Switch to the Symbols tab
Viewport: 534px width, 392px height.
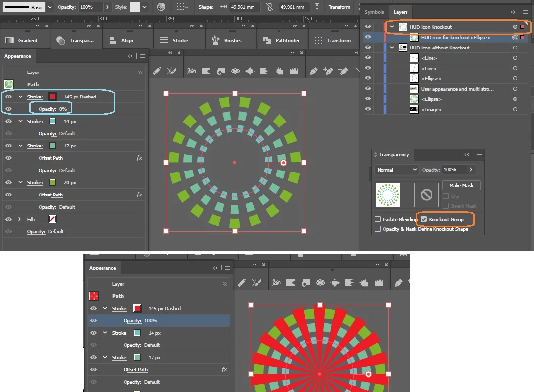coord(374,12)
